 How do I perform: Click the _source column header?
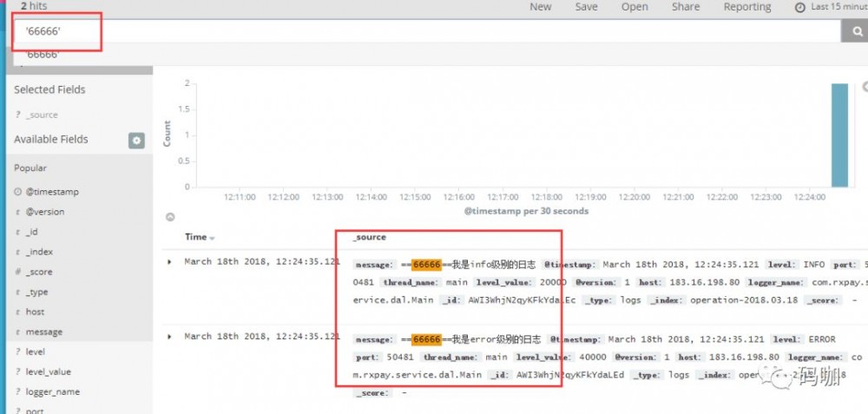point(369,237)
